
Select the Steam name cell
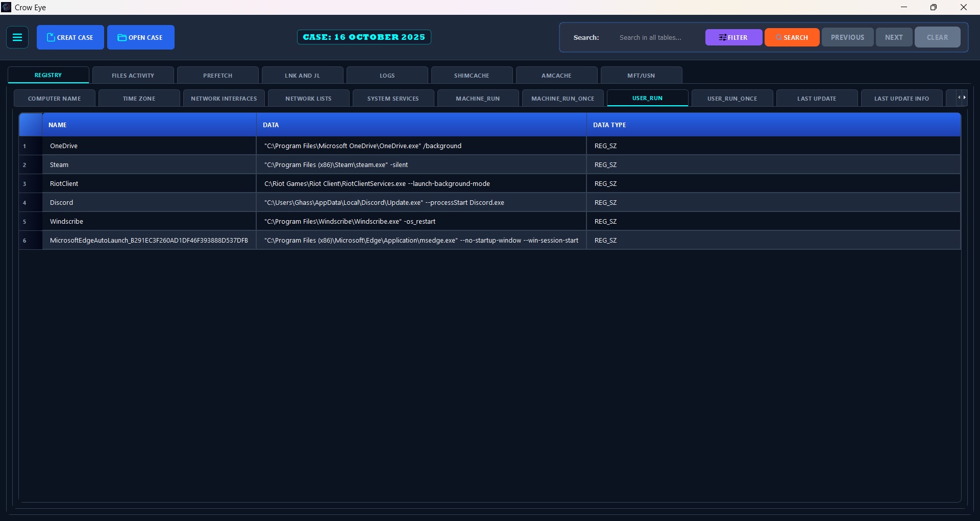click(149, 164)
